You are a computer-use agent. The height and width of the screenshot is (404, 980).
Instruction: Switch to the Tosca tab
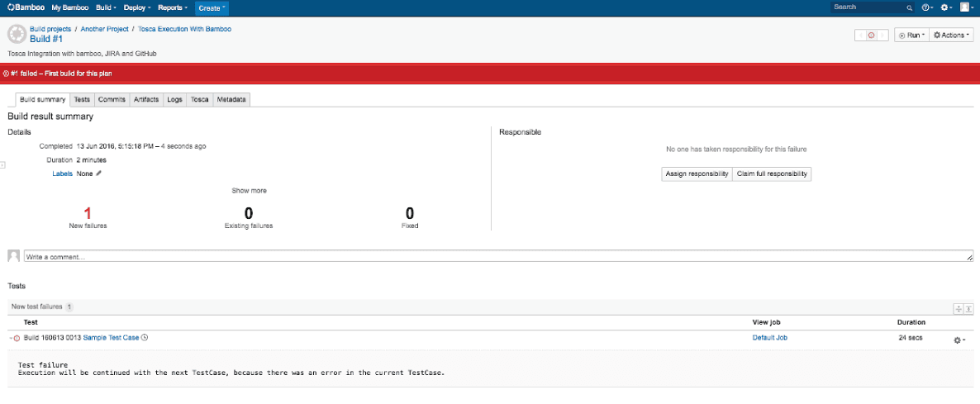pos(199,99)
